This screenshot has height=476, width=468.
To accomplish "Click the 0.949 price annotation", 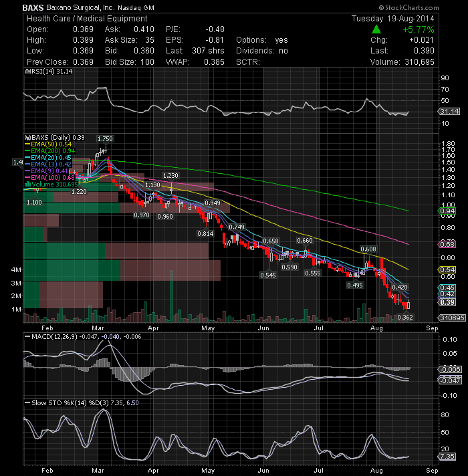I will 213,203.
